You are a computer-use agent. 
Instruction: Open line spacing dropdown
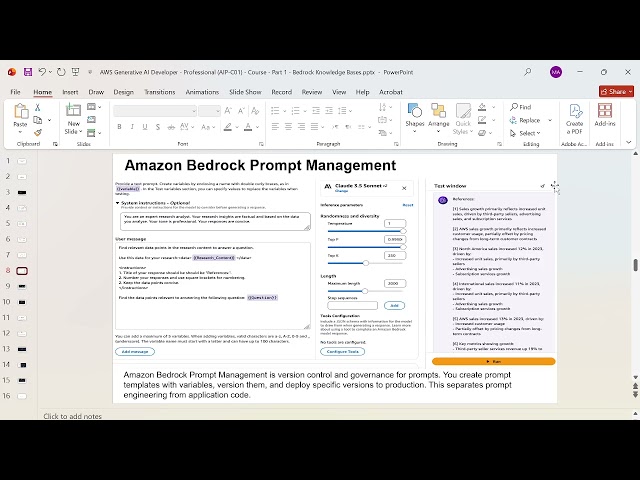click(344, 111)
